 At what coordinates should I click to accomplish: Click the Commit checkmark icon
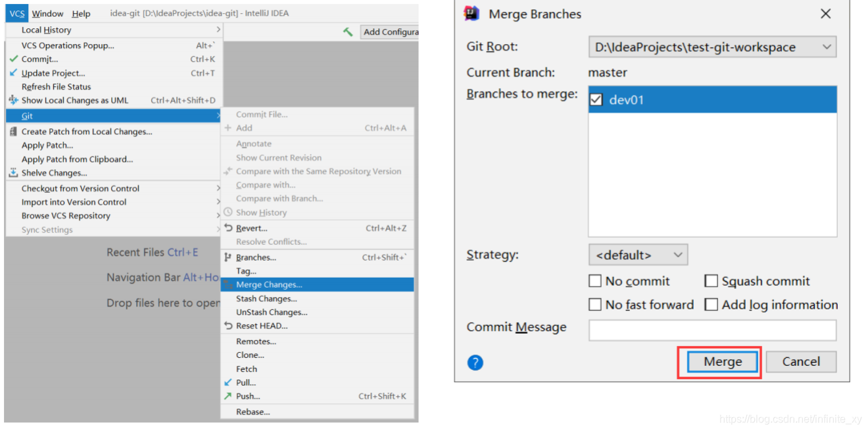tap(13, 59)
